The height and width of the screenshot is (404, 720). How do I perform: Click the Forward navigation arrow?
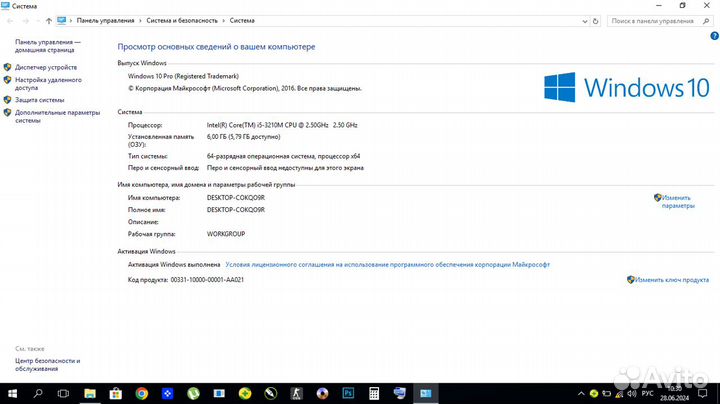(26, 21)
